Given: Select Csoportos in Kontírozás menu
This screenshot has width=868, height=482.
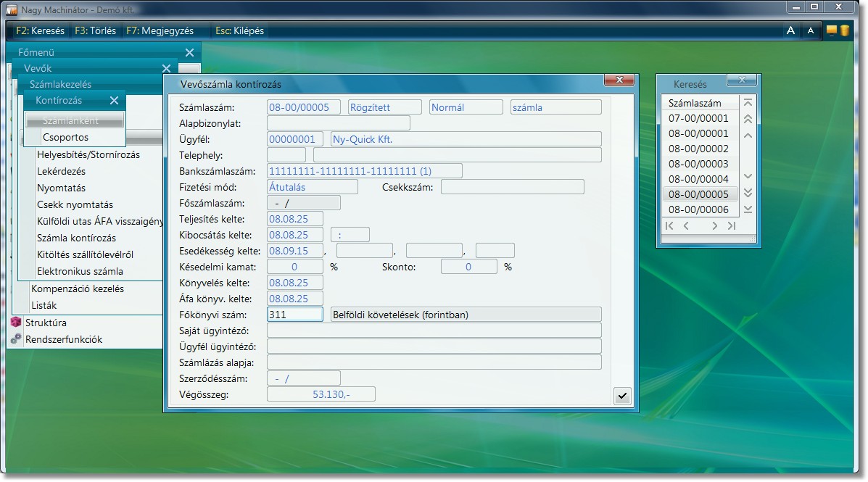Looking at the screenshot, I should (x=65, y=137).
